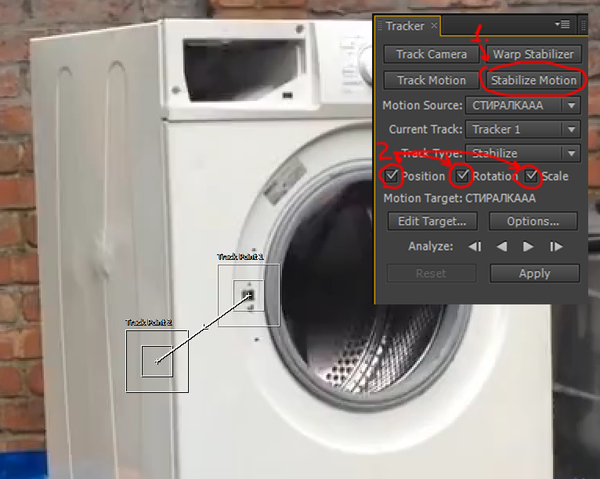Click the Apply button

pyautogui.click(x=535, y=274)
